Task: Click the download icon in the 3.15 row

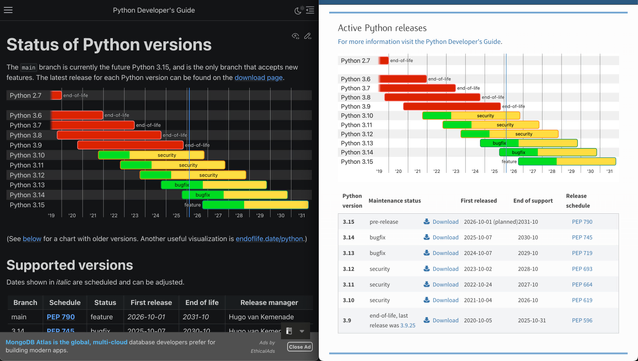Action: pyautogui.click(x=426, y=221)
